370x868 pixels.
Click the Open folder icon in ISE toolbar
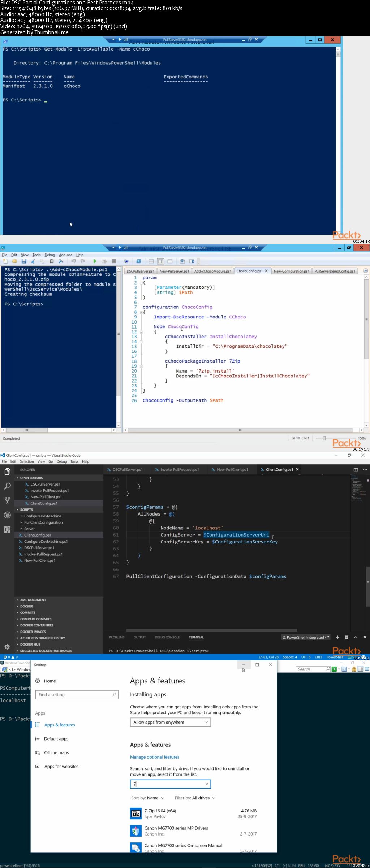pos(14,261)
